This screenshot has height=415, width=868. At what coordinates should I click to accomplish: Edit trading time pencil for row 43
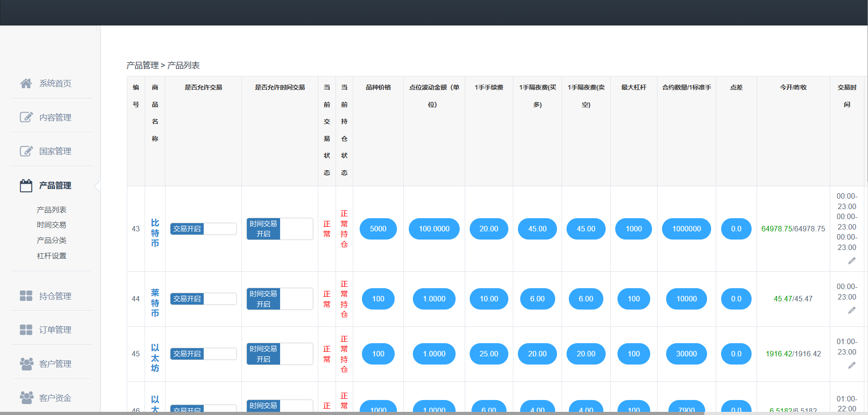[852, 261]
